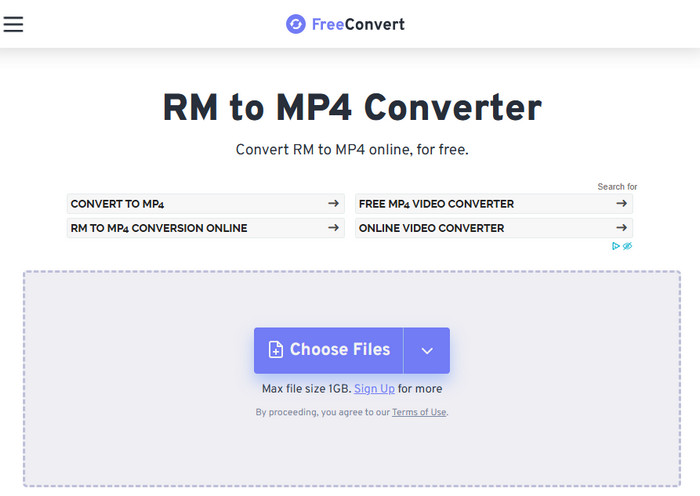Click the arrow beside CONVERT TO MP4

(333, 204)
